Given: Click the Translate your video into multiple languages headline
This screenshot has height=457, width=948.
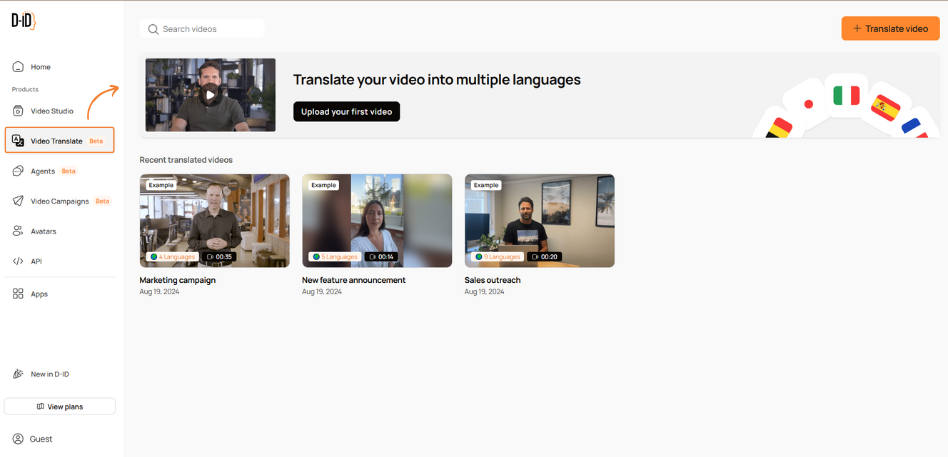Looking at the screenshot, I should [437, 80].
